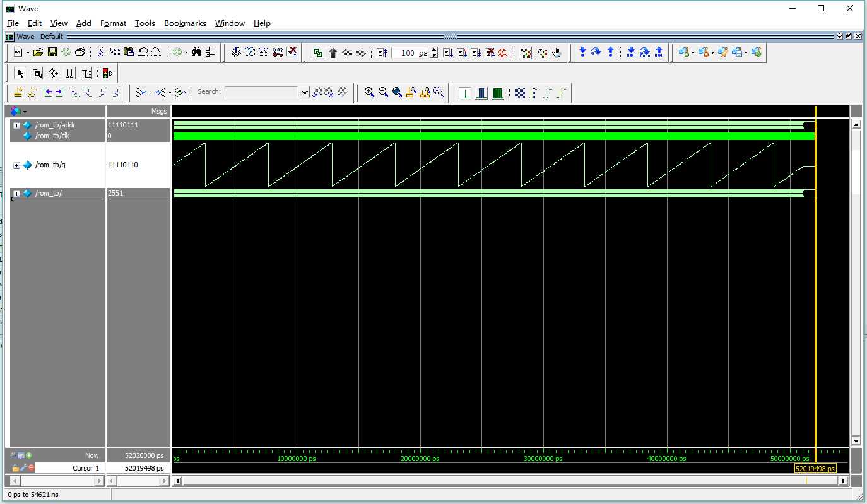Click the Search input field
Image resolution: width=867 pixels, height=504 pixels.
pos(261,92)
